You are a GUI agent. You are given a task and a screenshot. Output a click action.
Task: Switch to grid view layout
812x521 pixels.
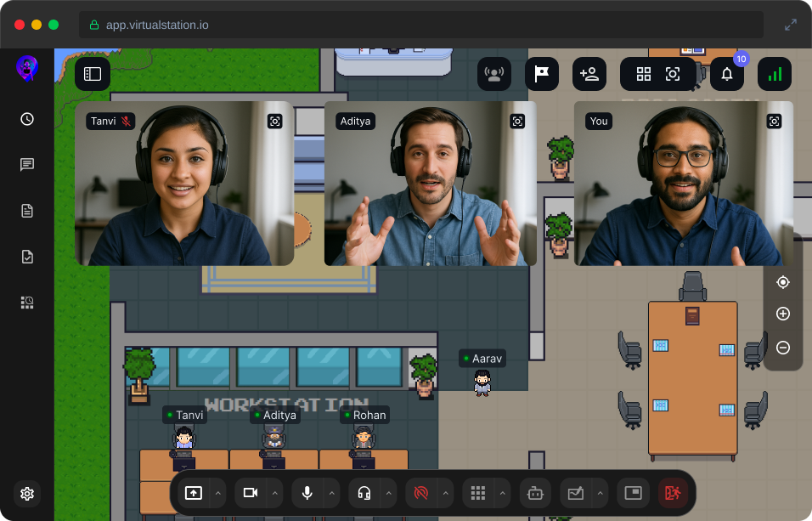coord(644,74)
